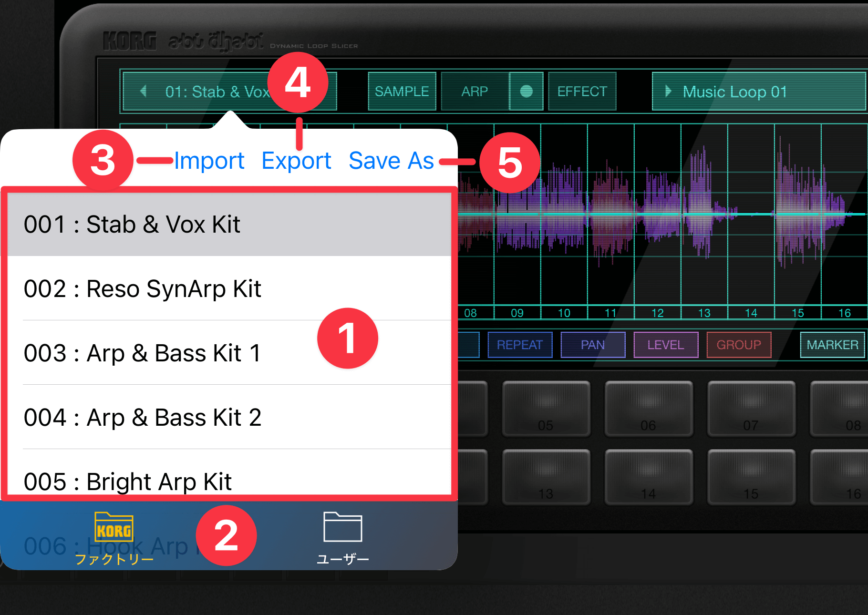Select 002 : Reso SynArp Kit

pos(229,288)
